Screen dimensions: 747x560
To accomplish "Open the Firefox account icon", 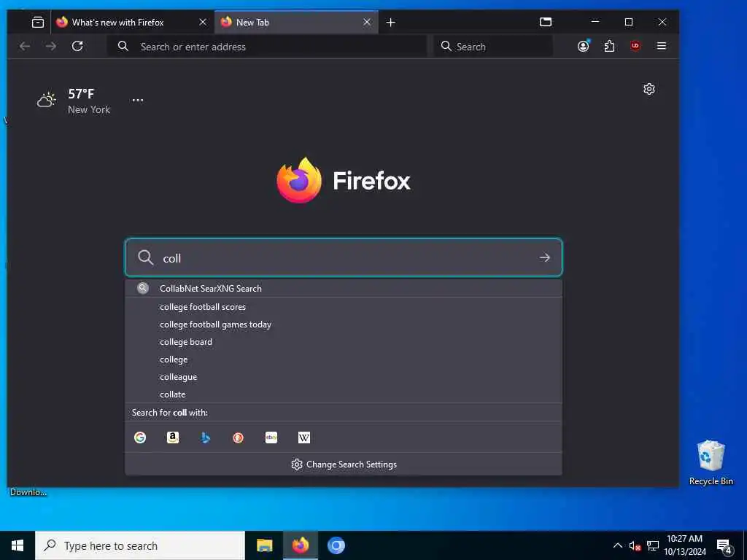I will click(x=583, y=46).
